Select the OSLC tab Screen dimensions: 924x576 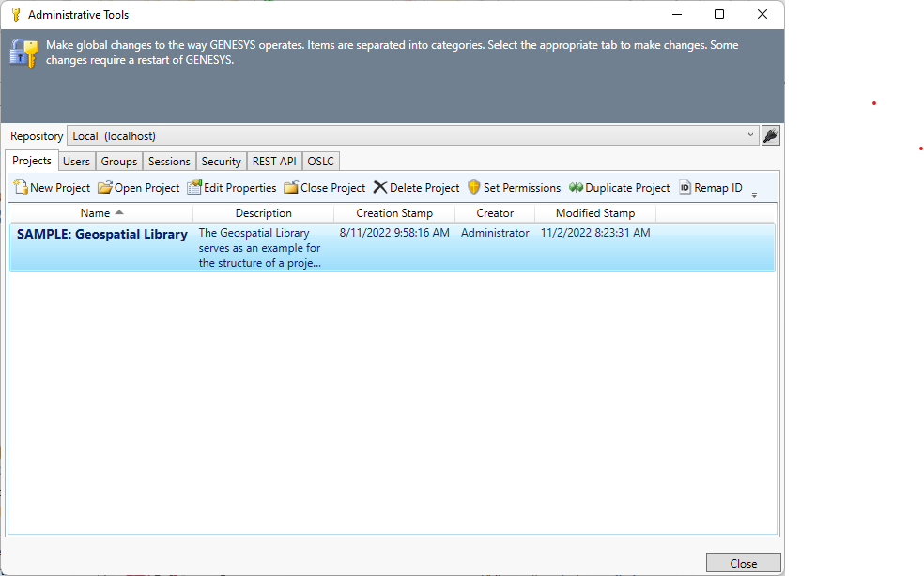coord(320,162)
